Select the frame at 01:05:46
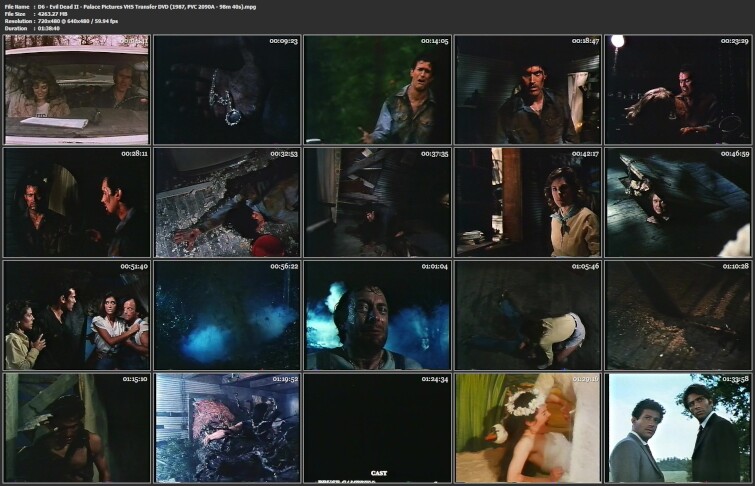 click(x=528, y=315)
